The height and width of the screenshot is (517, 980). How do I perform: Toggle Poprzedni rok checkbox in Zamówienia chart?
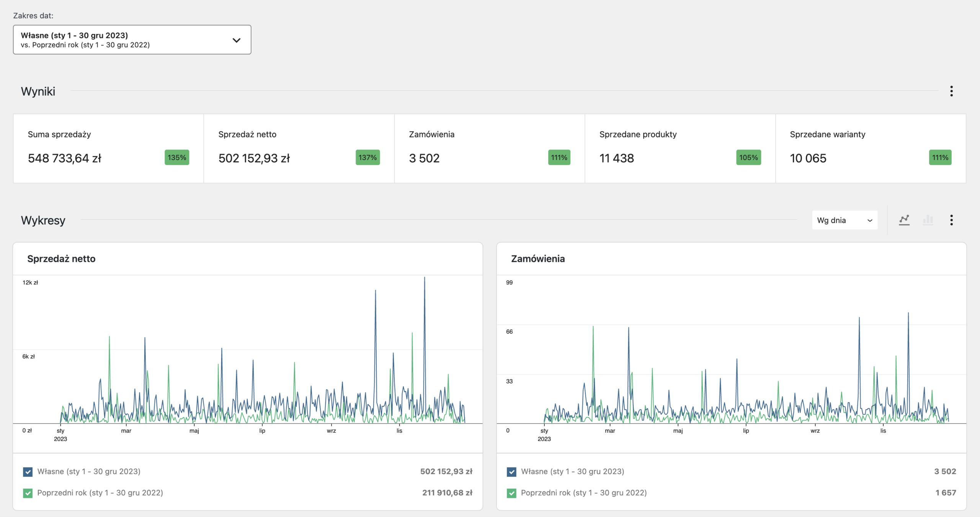[x=511, y=493]
